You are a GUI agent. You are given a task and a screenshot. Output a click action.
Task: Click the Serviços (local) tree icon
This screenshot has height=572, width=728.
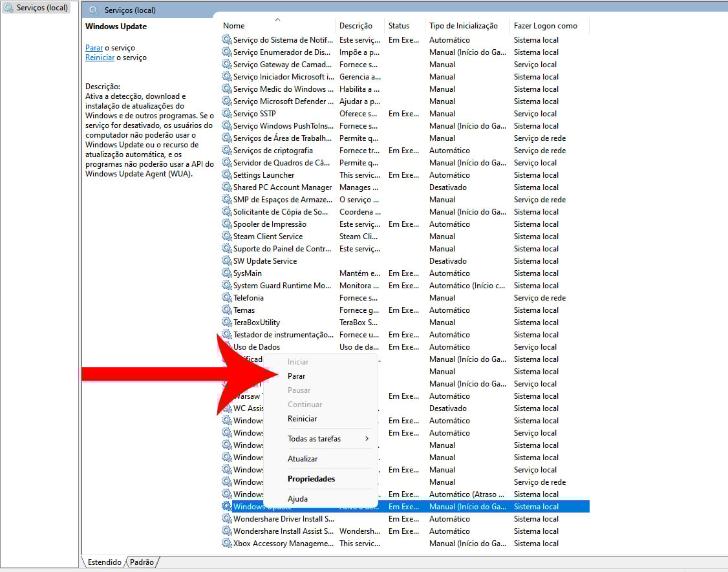8,8
